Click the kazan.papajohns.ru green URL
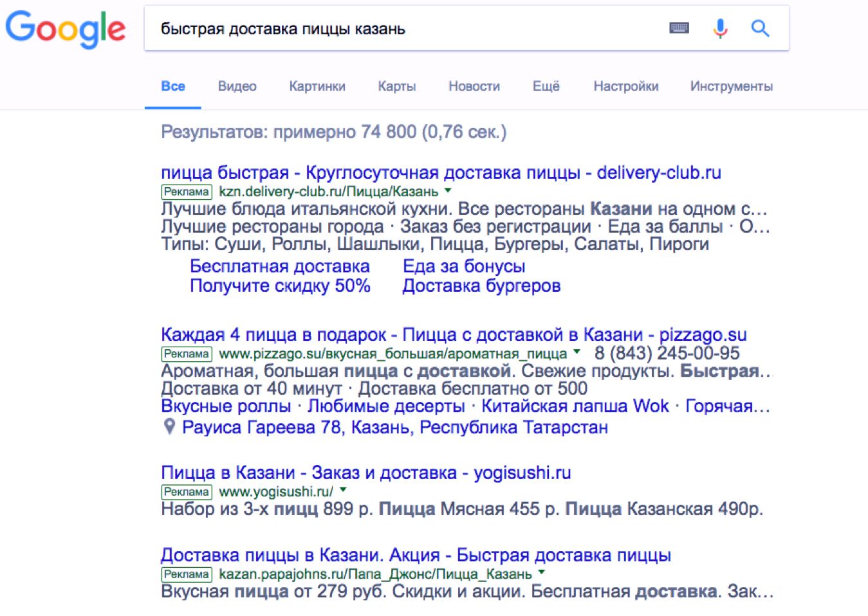This screenshot has width=868, height=616. coord(375,574)
